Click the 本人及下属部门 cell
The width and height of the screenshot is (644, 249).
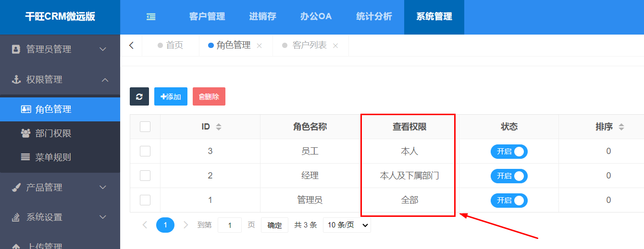tap(409, 176)
